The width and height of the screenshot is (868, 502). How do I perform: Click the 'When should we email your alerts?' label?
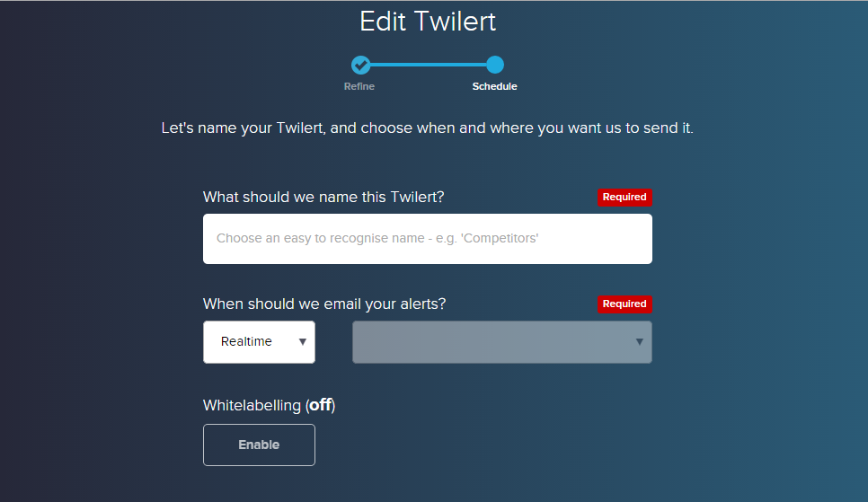324,304
